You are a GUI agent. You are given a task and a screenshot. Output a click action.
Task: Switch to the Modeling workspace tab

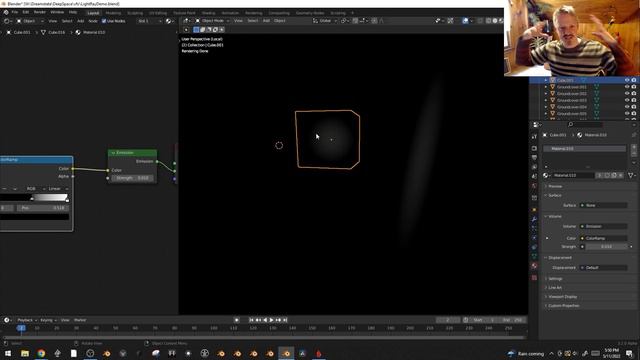[x=113, y=13]
